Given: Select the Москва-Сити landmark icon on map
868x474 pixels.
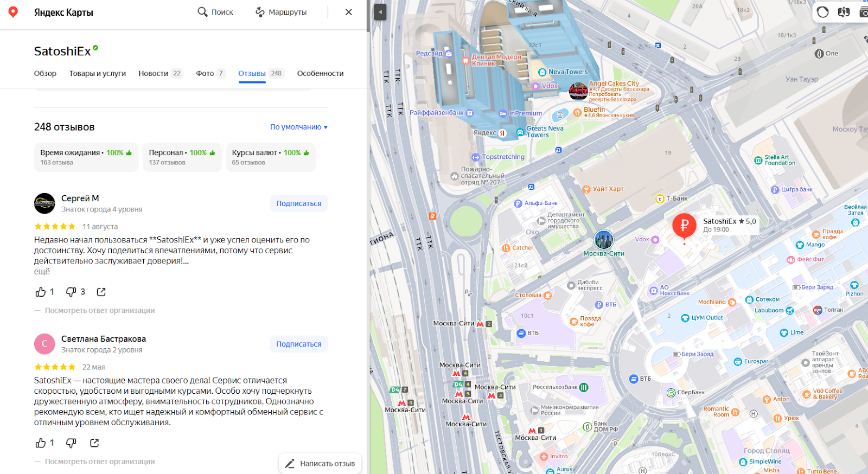Looking at the screenshot, I should [603, 240].
